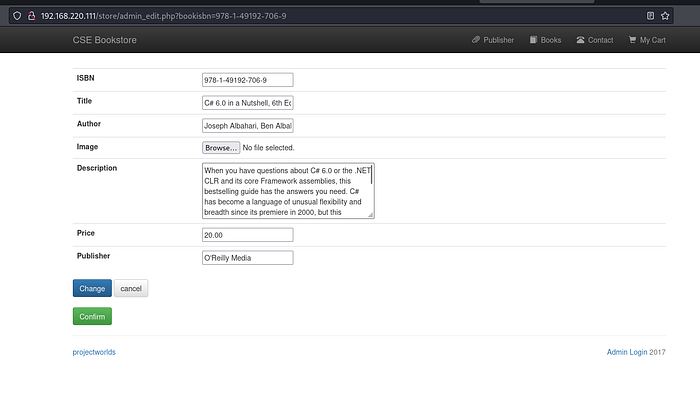Open the Contact page link

(595, 40)
